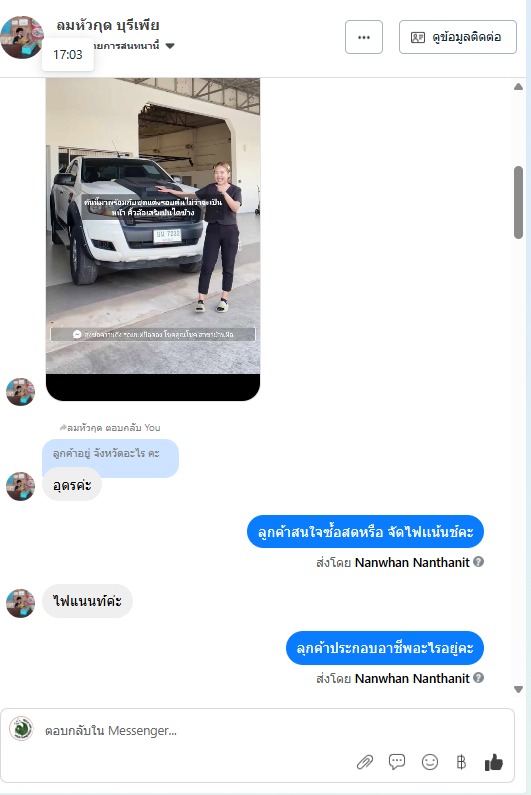531x795 pixels.
Task: Click the customer name ลมหัวกุด บุรีเพีย
Action: tap(108, 25)
